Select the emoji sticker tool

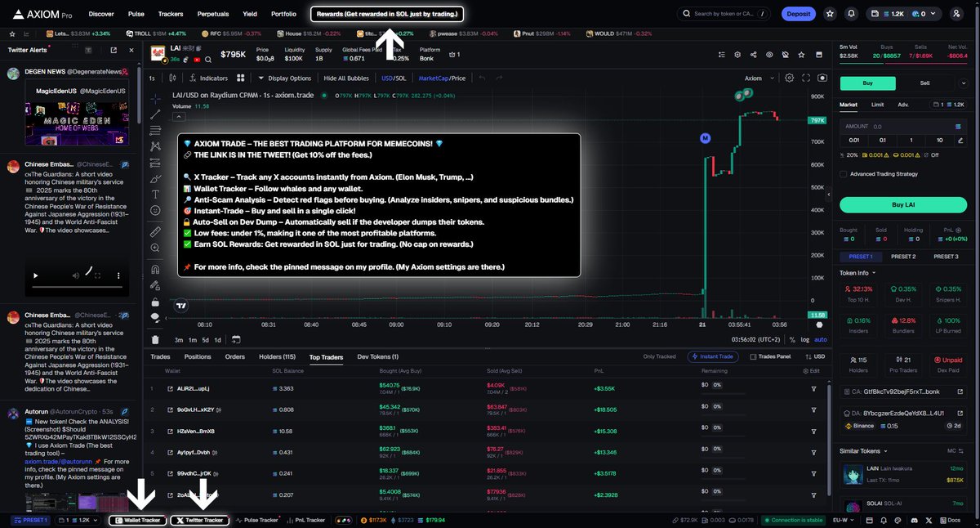pyautogui.click(x=155, y=211)
